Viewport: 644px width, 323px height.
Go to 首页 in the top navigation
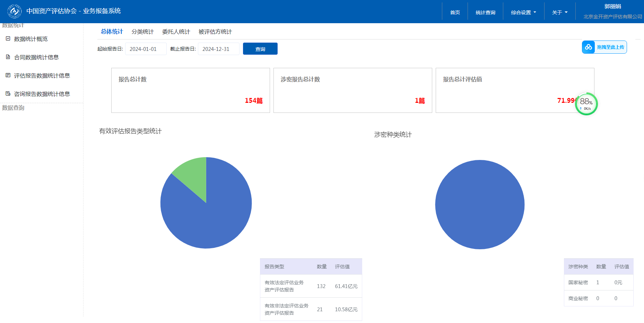click(455, 12)
